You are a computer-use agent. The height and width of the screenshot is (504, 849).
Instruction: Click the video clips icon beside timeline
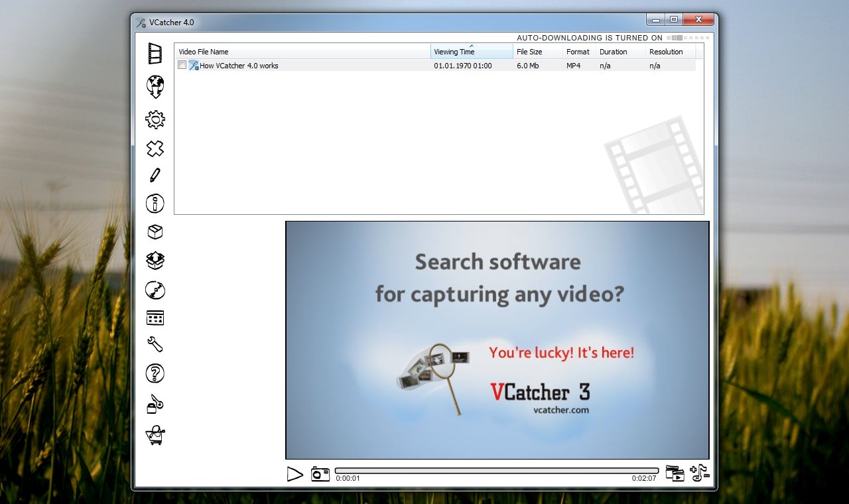[675, 473]
